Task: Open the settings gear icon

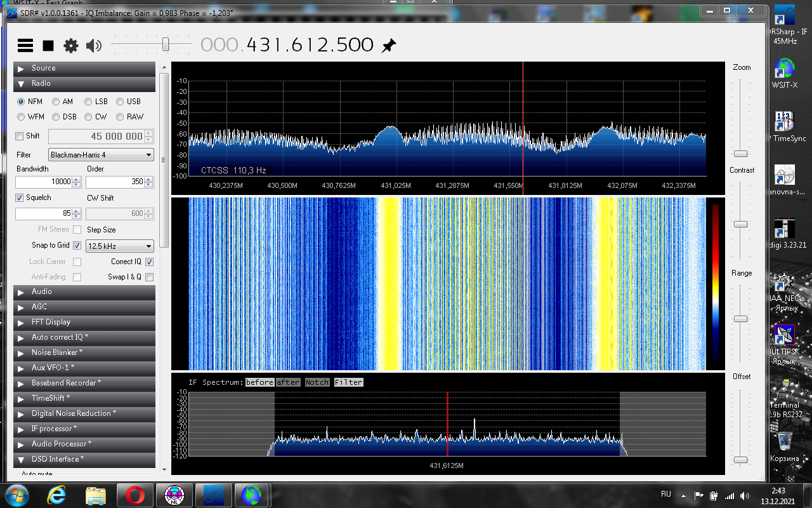Action: pos(71,45)
